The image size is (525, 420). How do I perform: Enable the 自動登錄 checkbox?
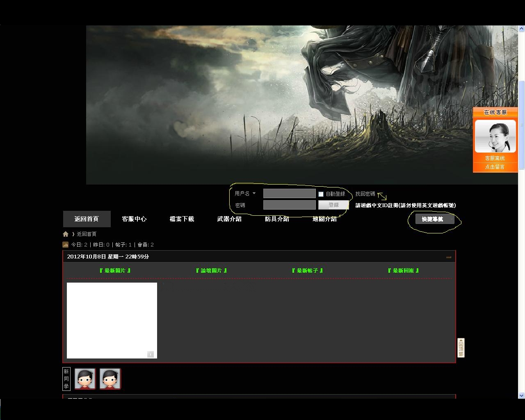321,194
